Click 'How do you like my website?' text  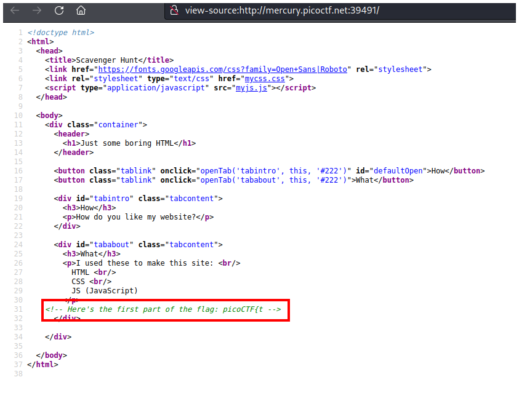pyautogui.click(x=142, y=217)
